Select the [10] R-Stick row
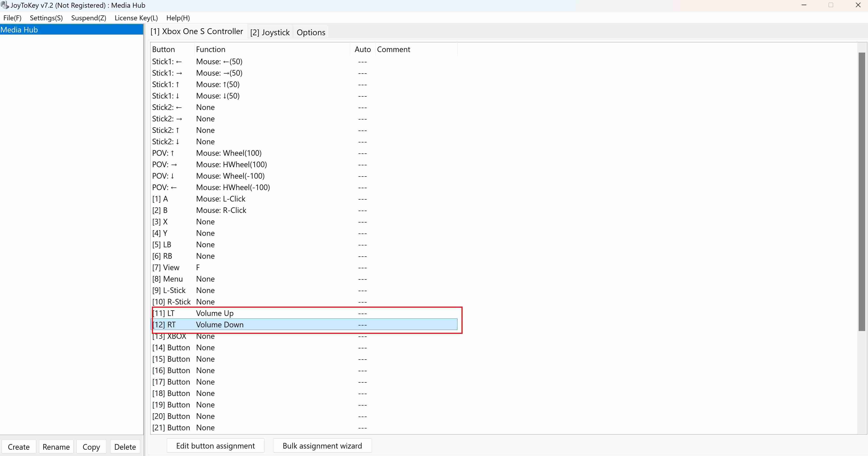The image size is (868, 456). (x=304, y=302)
